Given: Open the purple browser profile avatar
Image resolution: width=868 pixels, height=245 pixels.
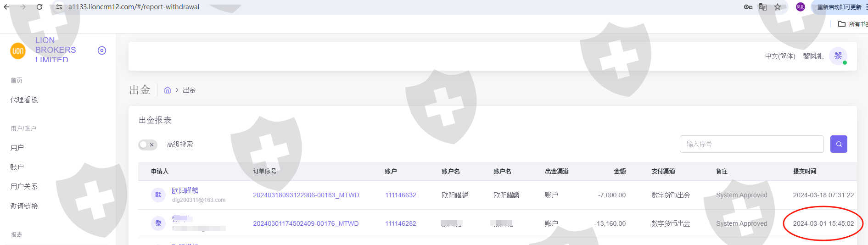Looking at the screenshot, I should click(801, 7).
